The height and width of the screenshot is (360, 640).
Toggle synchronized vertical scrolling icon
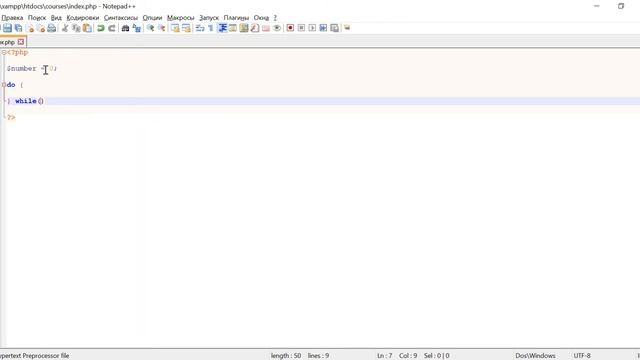coord(175,28)
